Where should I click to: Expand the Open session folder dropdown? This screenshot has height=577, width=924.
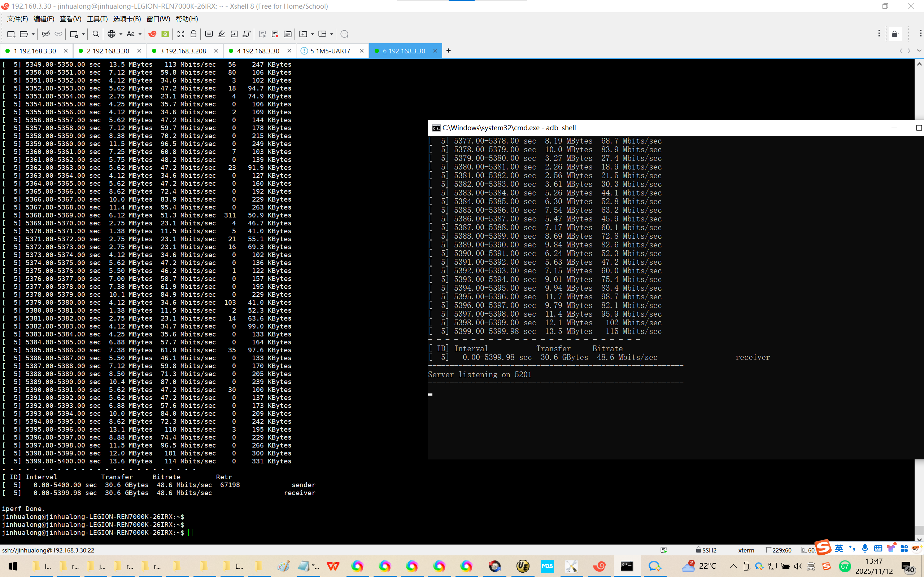click(33, 34)
